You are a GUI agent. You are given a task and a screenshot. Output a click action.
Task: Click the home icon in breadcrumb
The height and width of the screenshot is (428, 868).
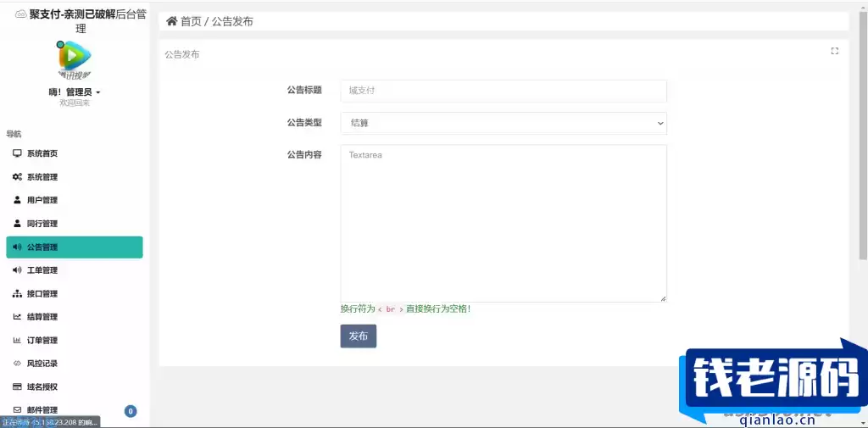tap(171, 21)
